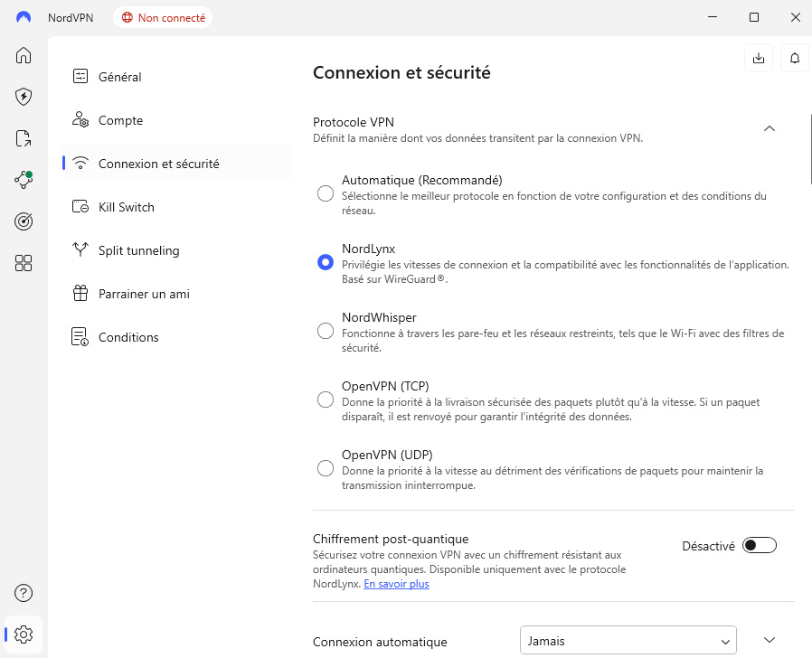Click the file sharing icon in sidebar
This screenshot has width=812, height=658.
click(x=24, y=138)
